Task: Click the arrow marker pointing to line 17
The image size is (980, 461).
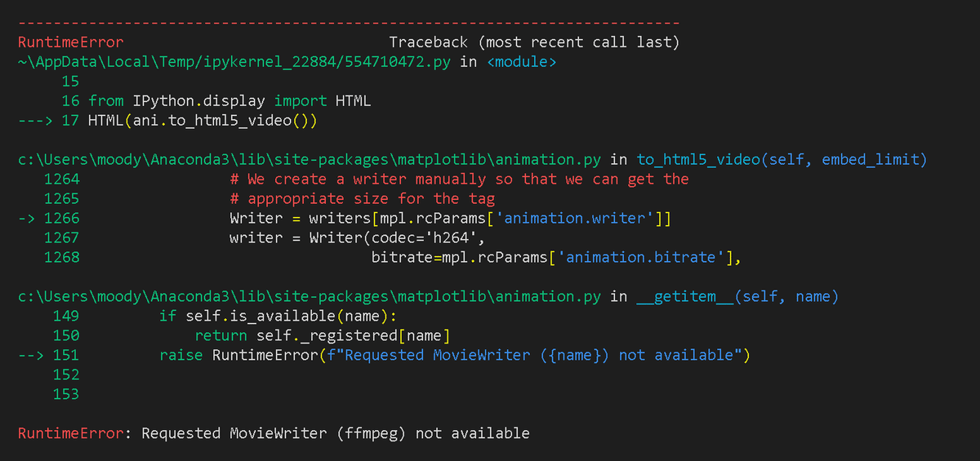Action: pos(35,121)
